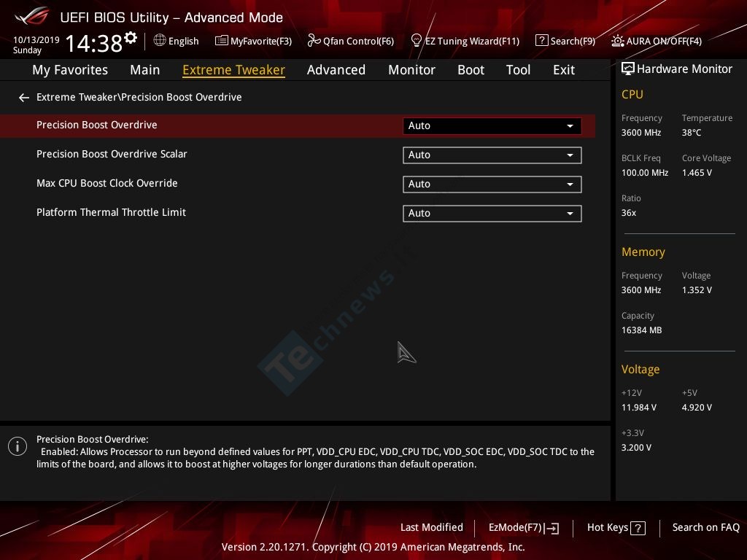Click the Search(F9) label
Viewport: 747px width, 560px height.
click(573, 42)
